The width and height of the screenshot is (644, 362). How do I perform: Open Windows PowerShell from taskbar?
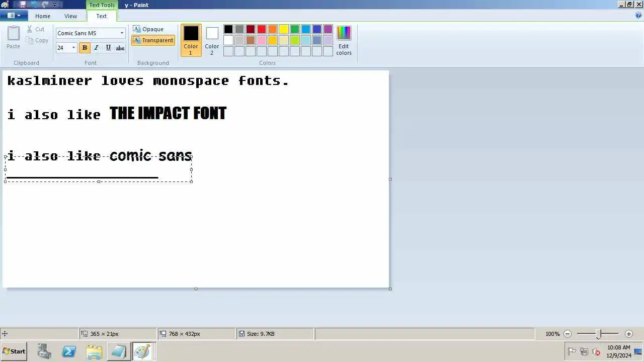click(x=69, y=351)
